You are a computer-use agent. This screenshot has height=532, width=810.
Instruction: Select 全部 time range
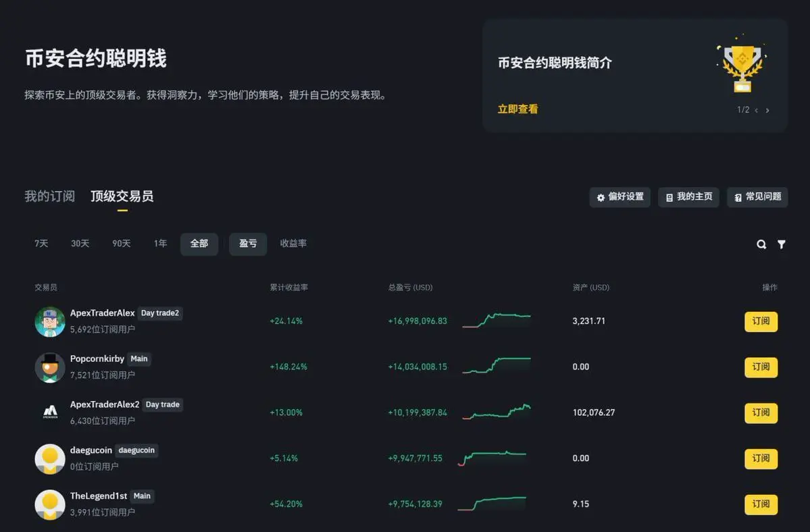click(x=199, y=244)
